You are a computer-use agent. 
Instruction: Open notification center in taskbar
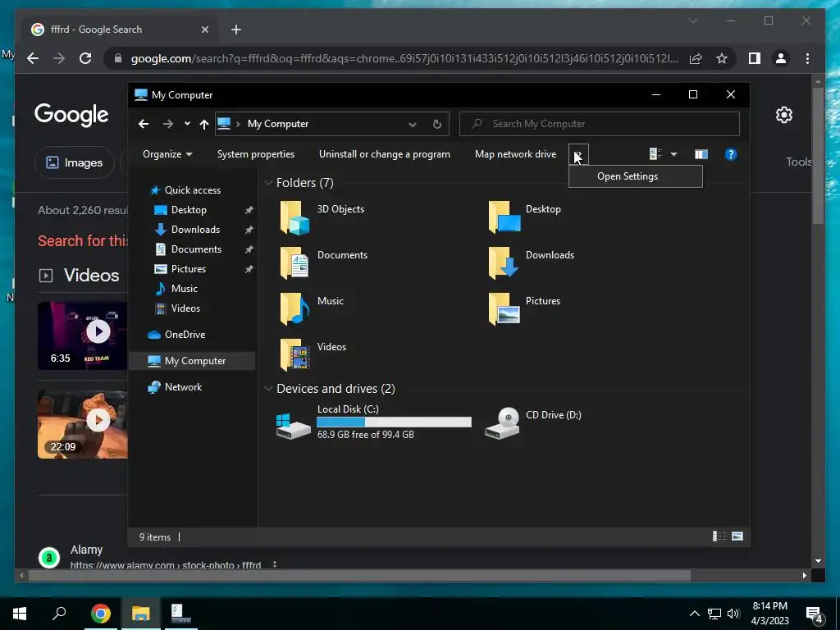814,614
